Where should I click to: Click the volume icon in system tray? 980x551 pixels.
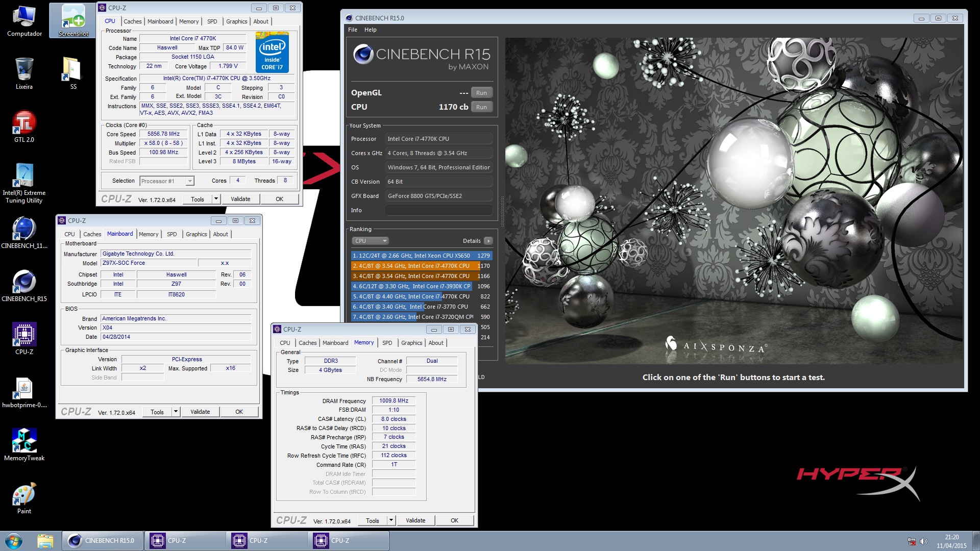click(x=924, y=541)
